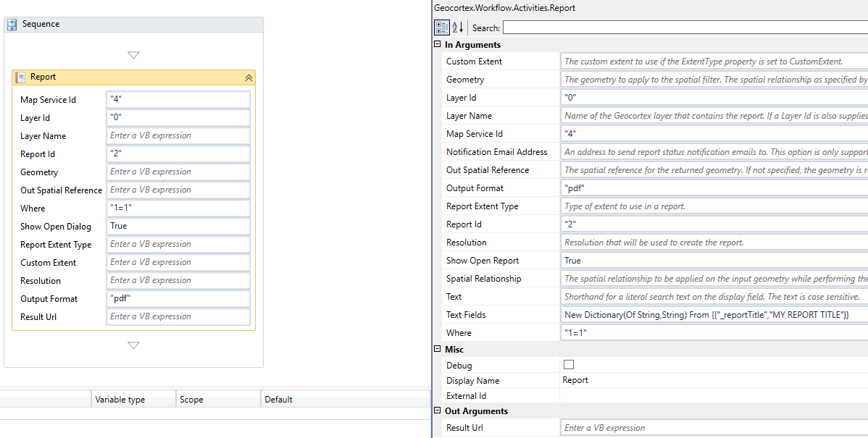Edit Geometry property value in properties panel
Image resolution: width=868 pixels, height=438 pixels.
click(714, 80)
